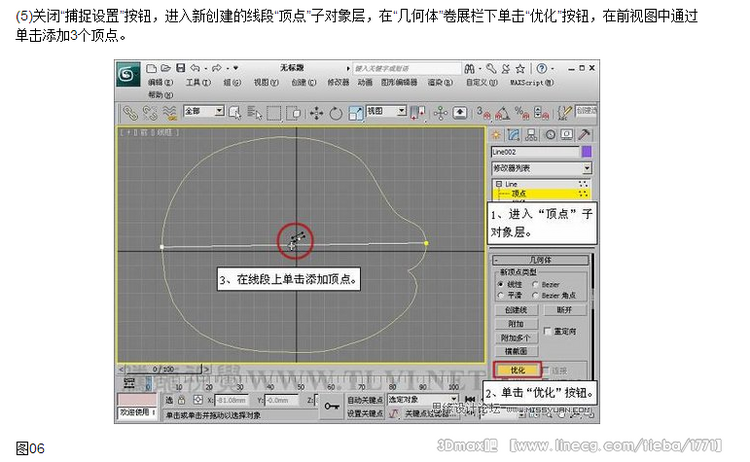750x462 pixels.
Task: Select the 平滑 vertex type radio button
Action: click(x=501, y=295)
